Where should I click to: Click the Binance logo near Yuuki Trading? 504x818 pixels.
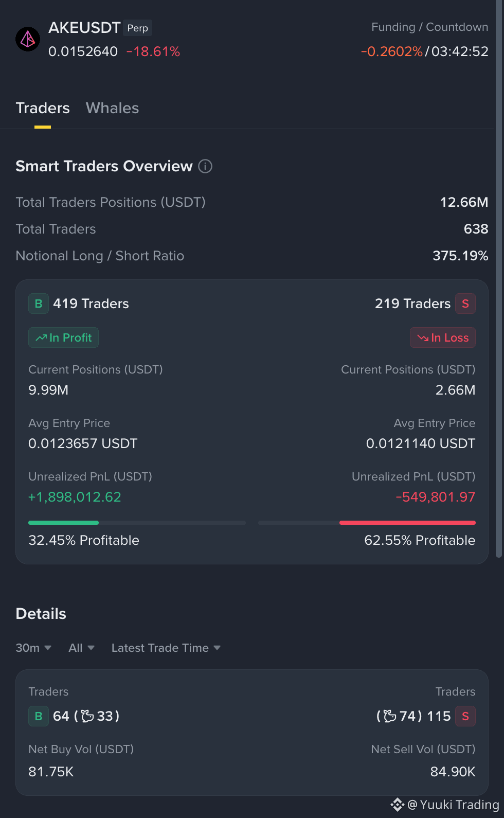pyautogui.click(x=397, y=805)
